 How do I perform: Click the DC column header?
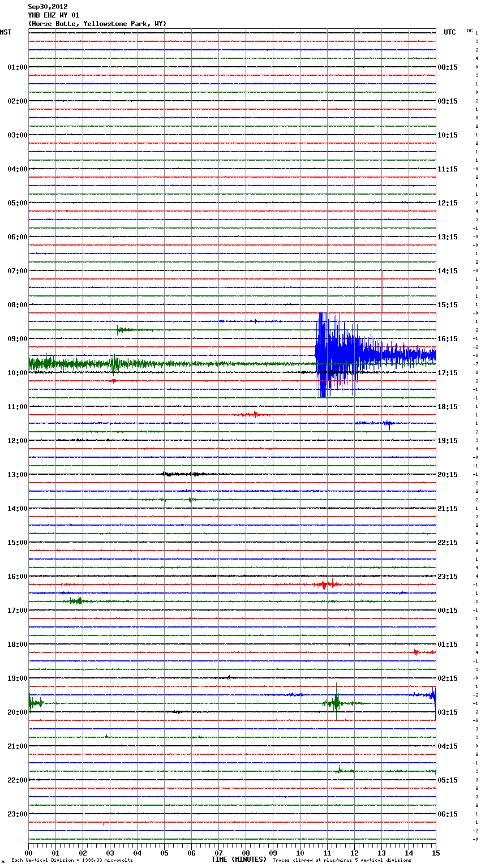point(470,30)
